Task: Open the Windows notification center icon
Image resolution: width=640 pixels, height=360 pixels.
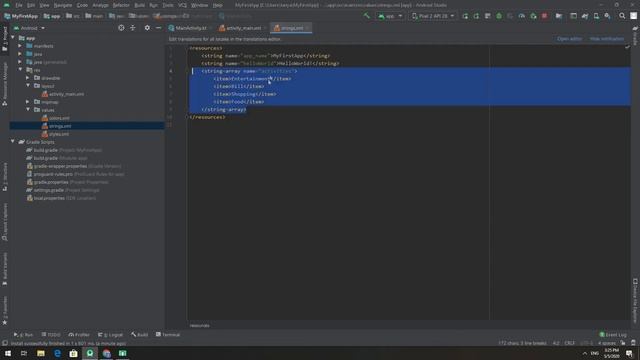Action: (x=629, y=353)
